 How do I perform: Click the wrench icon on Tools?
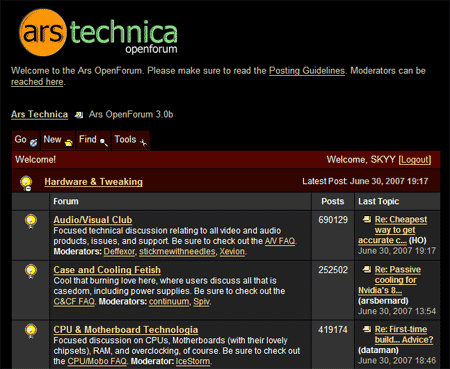pos(143,143)
